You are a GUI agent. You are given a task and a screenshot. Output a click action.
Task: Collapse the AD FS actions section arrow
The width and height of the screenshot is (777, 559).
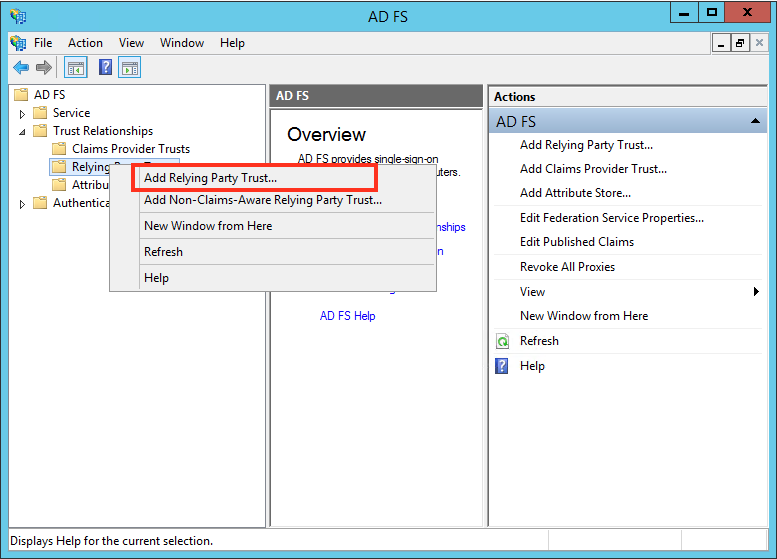point(755,121)
